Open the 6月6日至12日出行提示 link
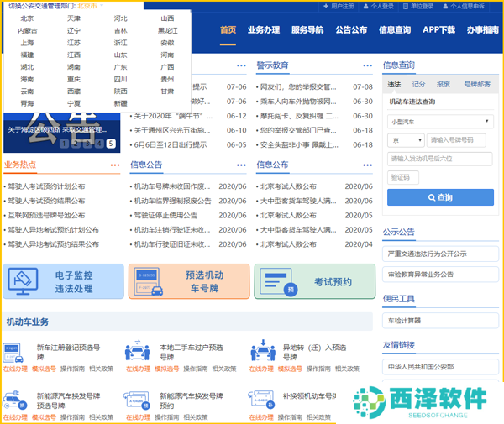This screenshot has width=504, height=424. click(170, 145)
